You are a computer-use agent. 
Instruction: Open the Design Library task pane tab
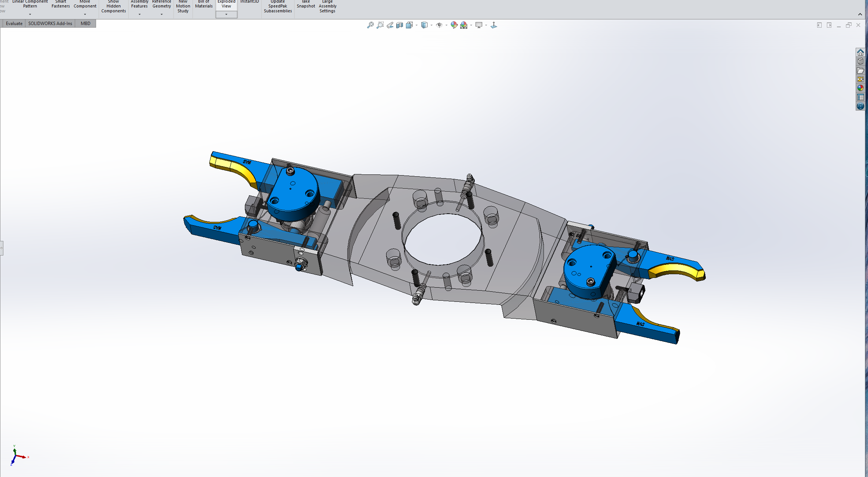(x=860, y=61)
